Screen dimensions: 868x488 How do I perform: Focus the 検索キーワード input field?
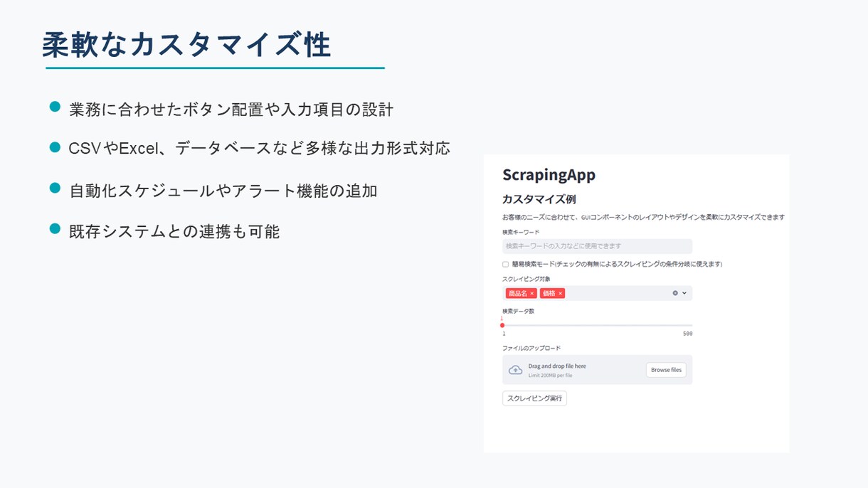(597, 246)
